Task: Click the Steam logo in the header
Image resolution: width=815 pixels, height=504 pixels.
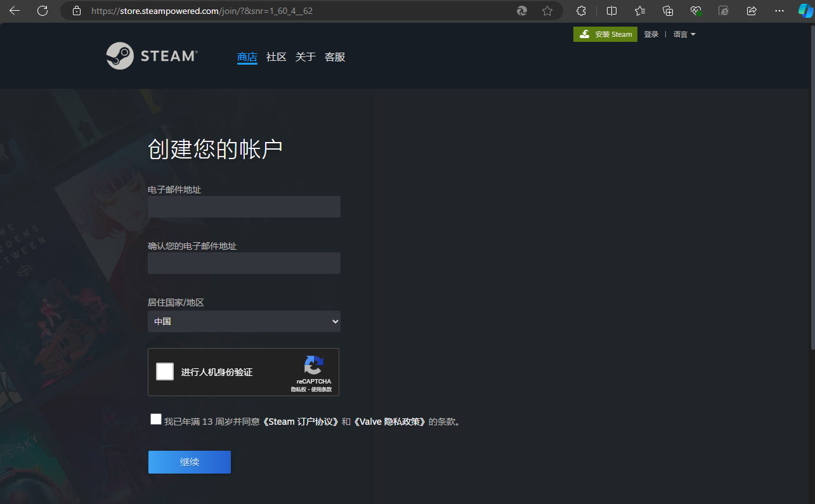Action: tap(152, 56)
